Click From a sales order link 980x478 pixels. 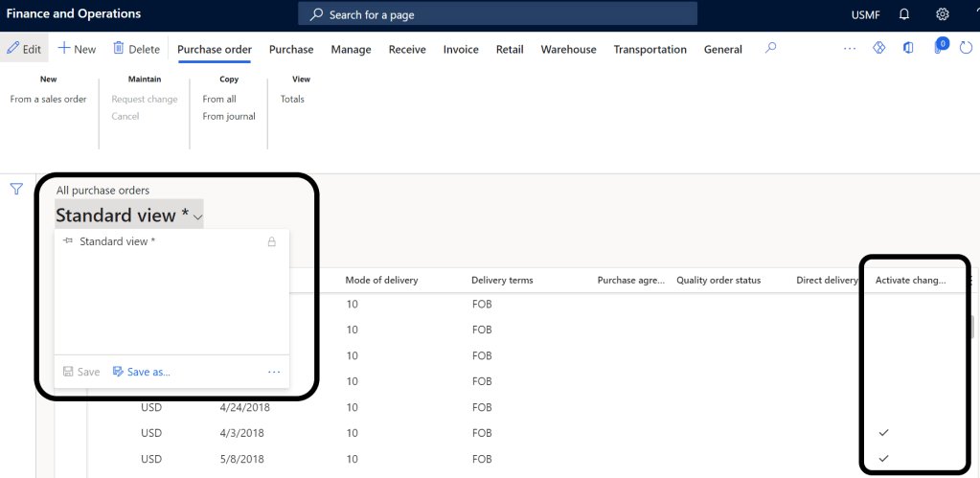click(x=48, y=99)
